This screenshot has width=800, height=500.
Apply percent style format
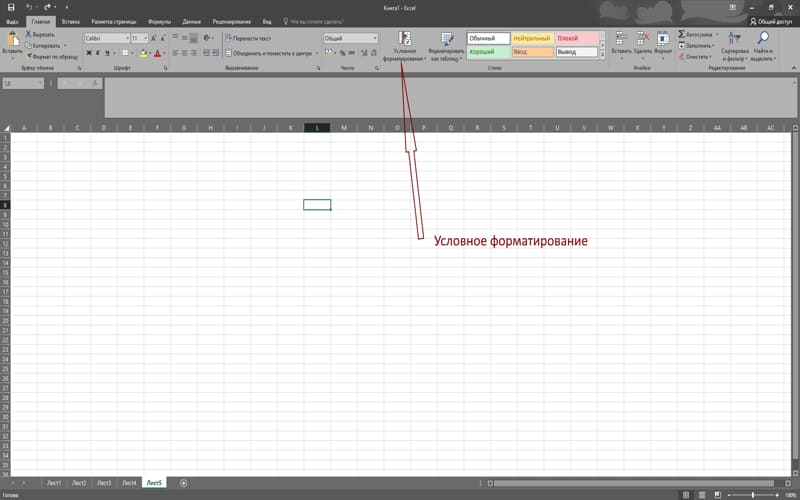click(342, 53)
